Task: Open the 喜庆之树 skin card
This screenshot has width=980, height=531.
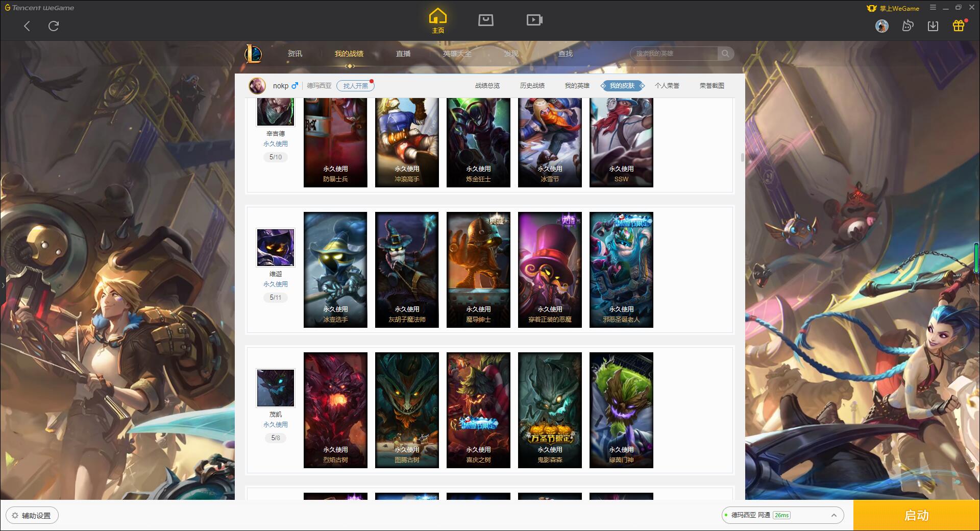Action: point(478,410)
